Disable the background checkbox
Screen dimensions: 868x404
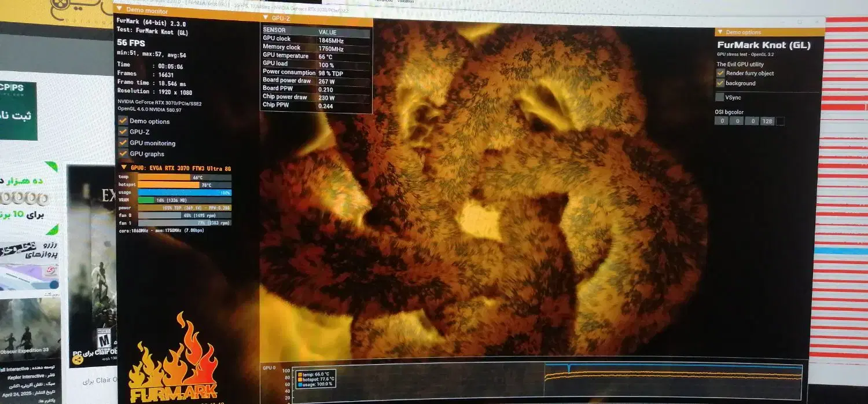pos(720,83)
